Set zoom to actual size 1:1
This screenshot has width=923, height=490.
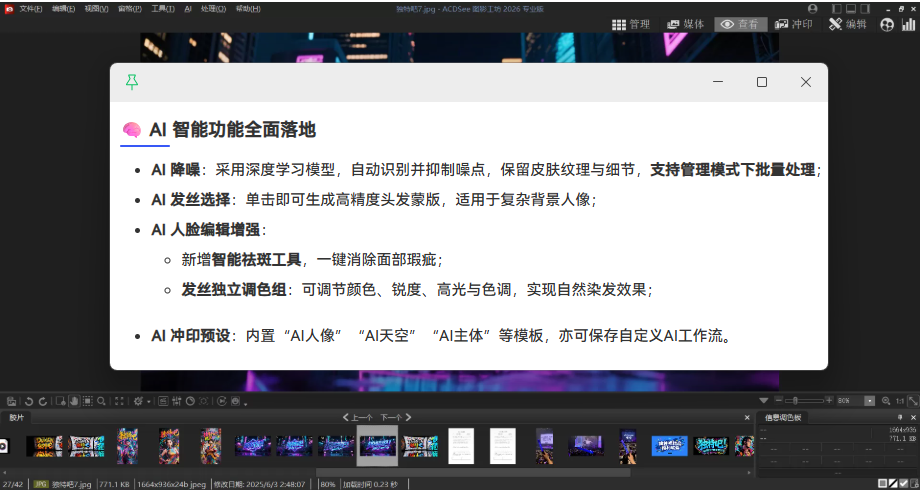(x=899, y=401)
